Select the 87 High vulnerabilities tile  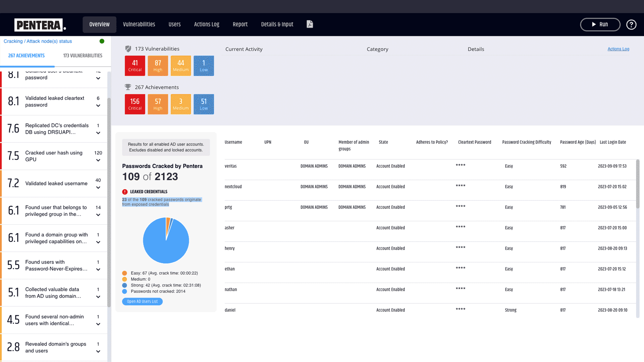pyautogui.click(x=158, y=66)
